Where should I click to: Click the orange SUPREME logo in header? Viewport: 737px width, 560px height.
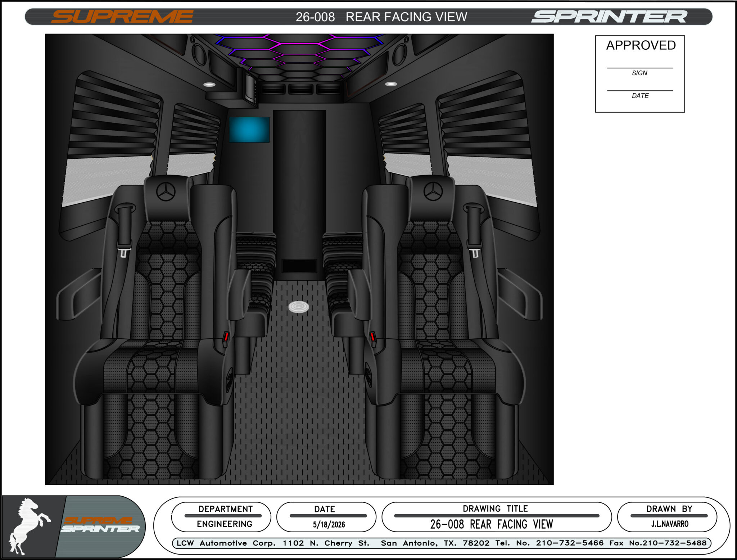122,17
